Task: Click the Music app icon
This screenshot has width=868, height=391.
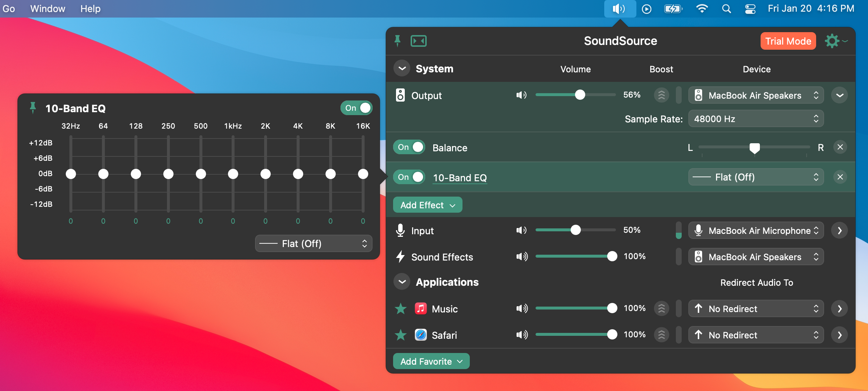Action: tap(421, 308)
